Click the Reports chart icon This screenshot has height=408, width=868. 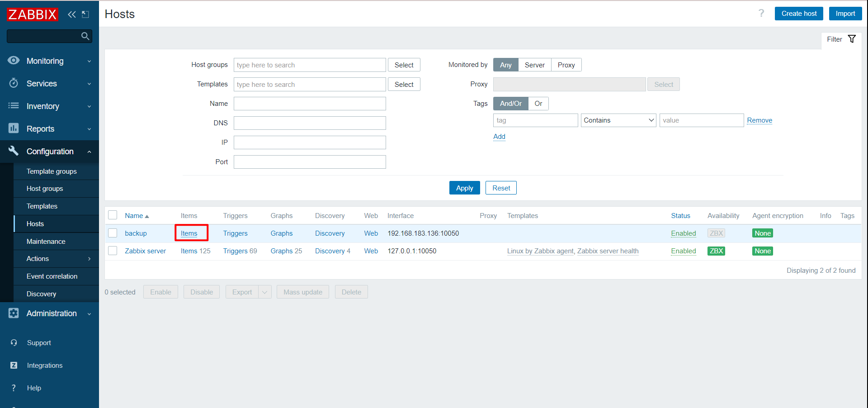click(14, 128)
